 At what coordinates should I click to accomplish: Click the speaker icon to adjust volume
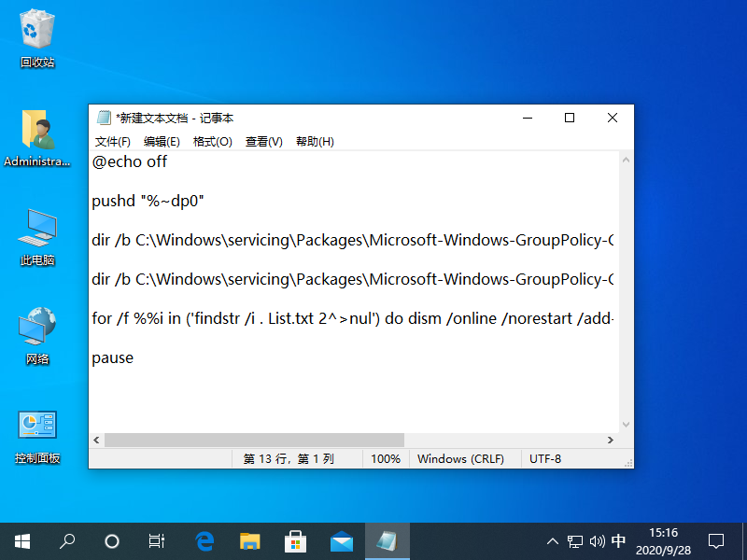click(x=596, y=541)
